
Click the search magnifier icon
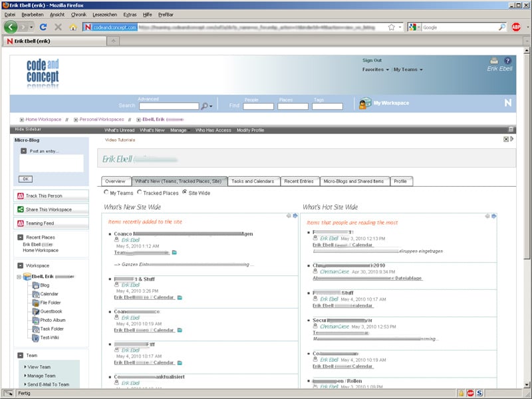click(x=204, y=106)
